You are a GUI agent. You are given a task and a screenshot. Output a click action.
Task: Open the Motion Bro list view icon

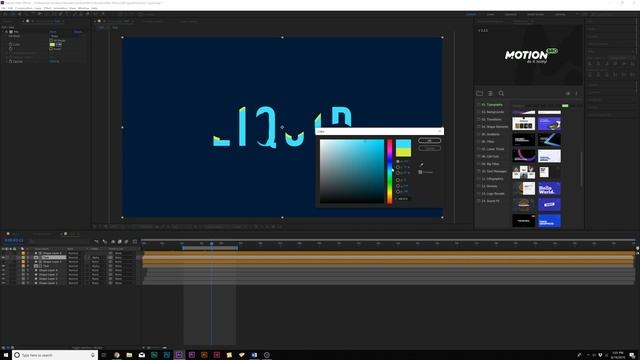[x=490, y=93]
